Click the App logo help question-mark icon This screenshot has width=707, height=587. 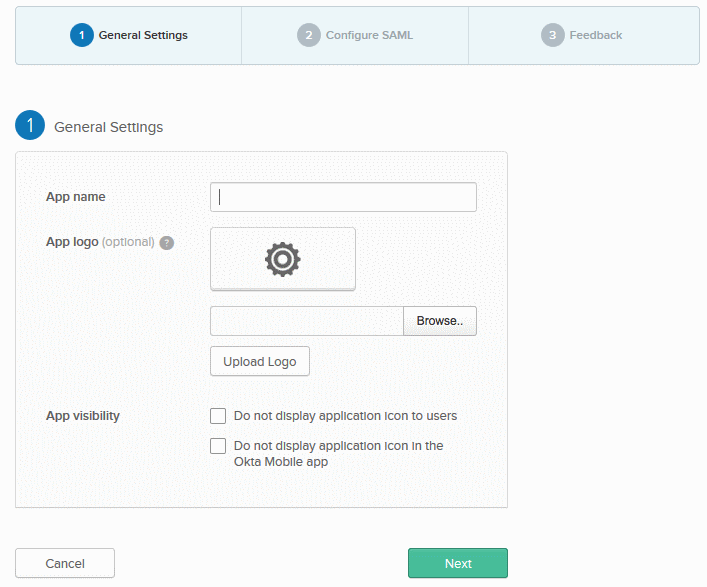[166, 243]
